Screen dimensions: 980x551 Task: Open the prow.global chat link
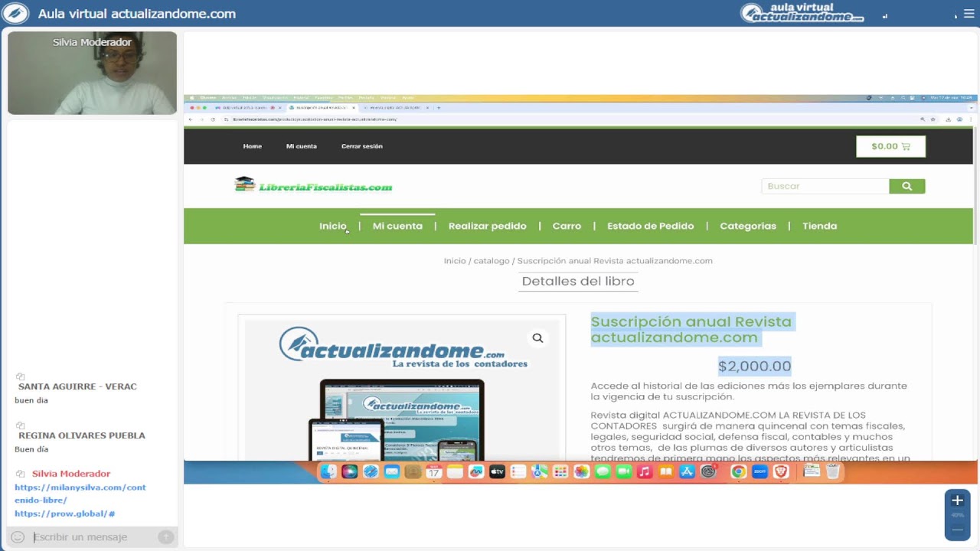65,514
